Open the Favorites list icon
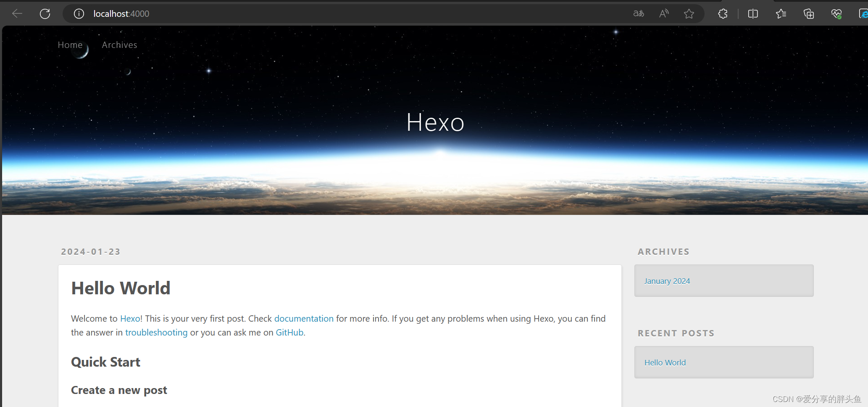Screen dimensions: 868x407 point(781,14)
